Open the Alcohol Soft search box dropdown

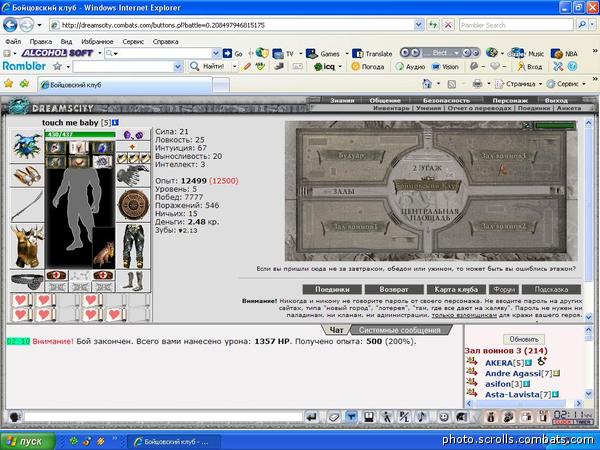pyautogui.click(x=216, y=53)
